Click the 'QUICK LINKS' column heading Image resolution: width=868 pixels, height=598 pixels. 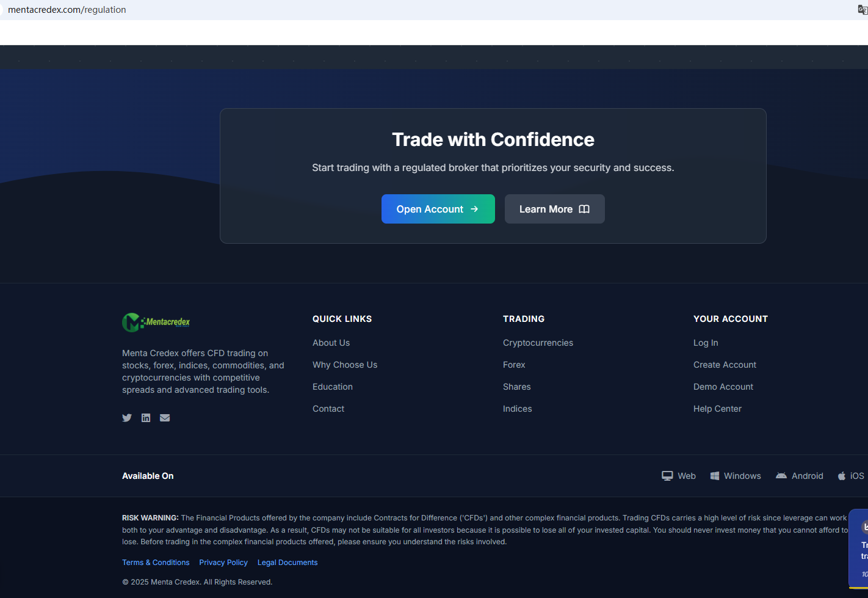point(342,319)
